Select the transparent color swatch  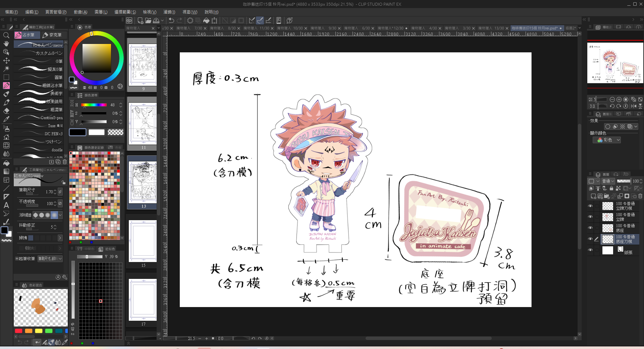point(115,132)
